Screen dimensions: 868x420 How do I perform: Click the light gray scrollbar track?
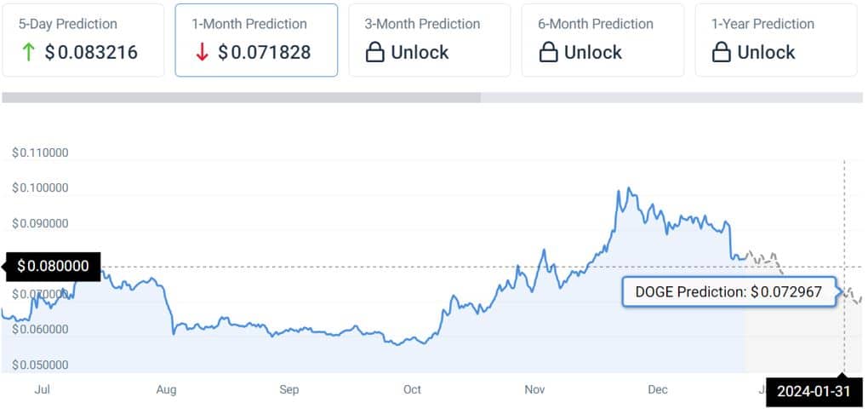coord(672,98)
